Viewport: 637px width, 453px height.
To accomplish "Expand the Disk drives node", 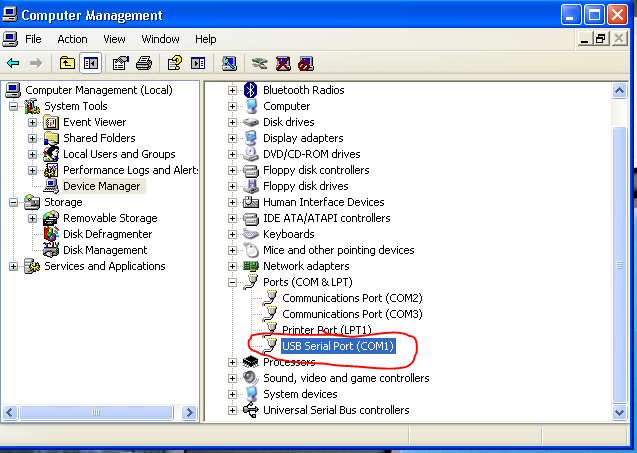I will [x=232, y=122].
